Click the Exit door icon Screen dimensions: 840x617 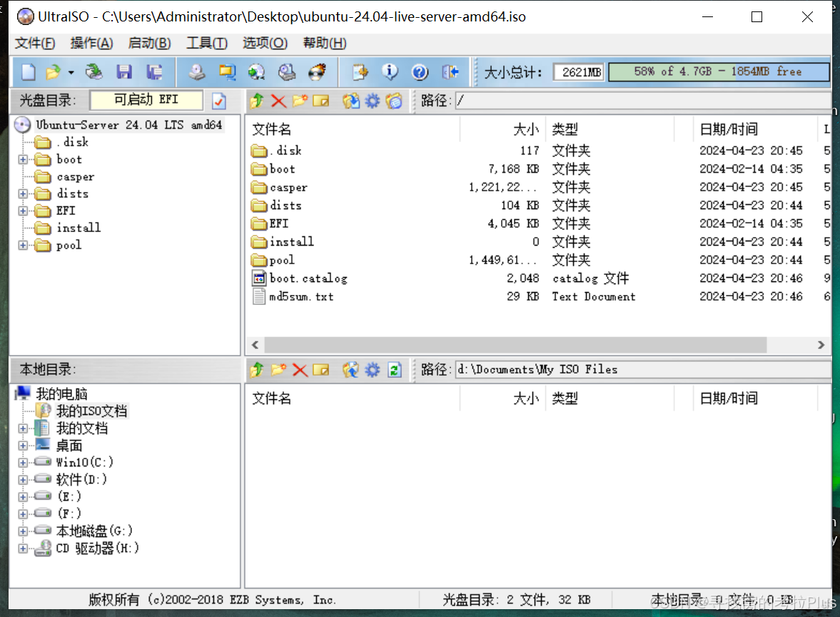(450, 72)
